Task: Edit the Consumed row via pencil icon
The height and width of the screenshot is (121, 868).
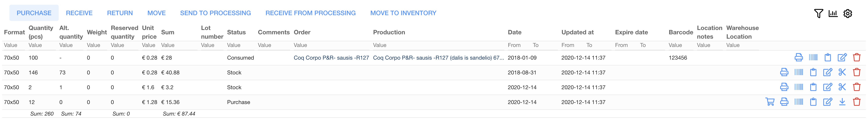Action: (842, 57)
